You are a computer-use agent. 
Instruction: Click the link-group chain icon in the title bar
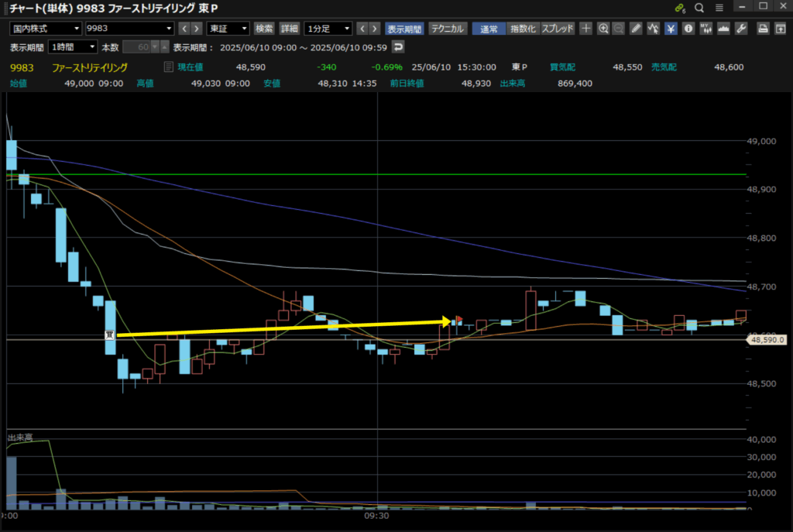(x=680, y=8)
